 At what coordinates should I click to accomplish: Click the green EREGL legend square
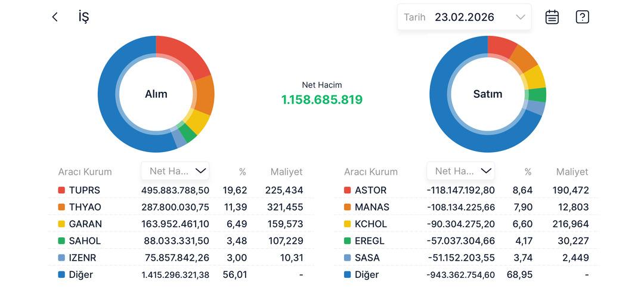click(x=347, y=241)
